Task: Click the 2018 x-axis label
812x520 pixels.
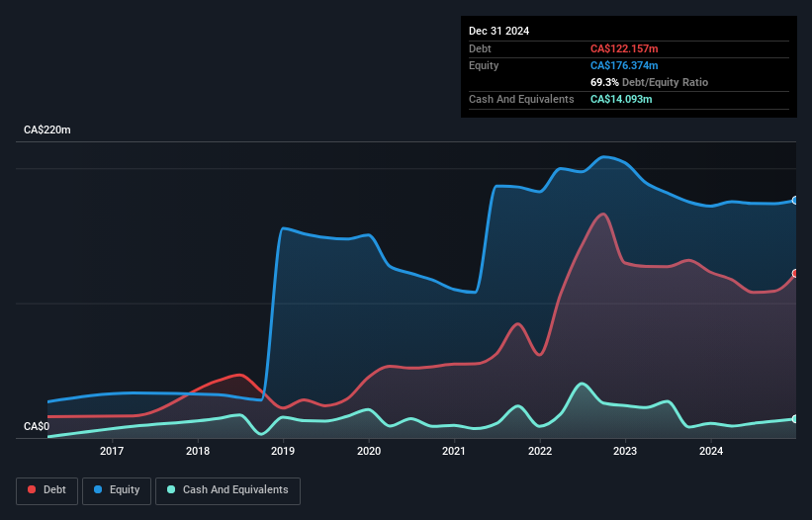Action: [x=198, y=451]
